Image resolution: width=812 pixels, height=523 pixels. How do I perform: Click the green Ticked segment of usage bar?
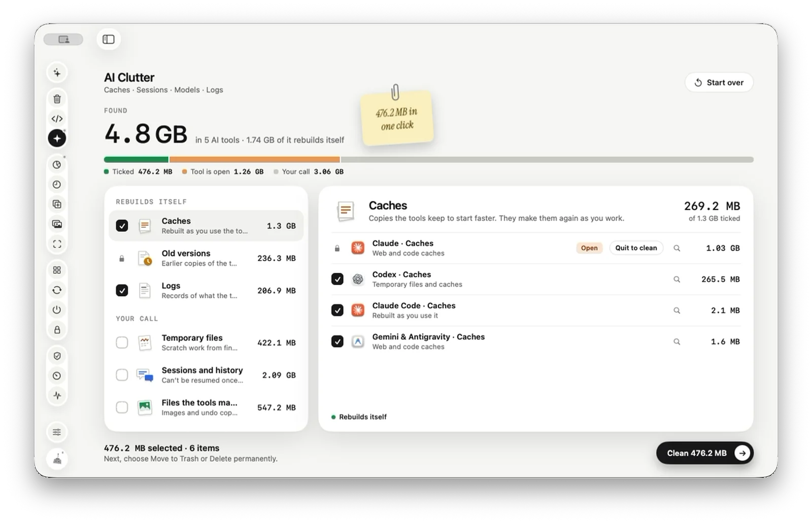tap(136, 159)
